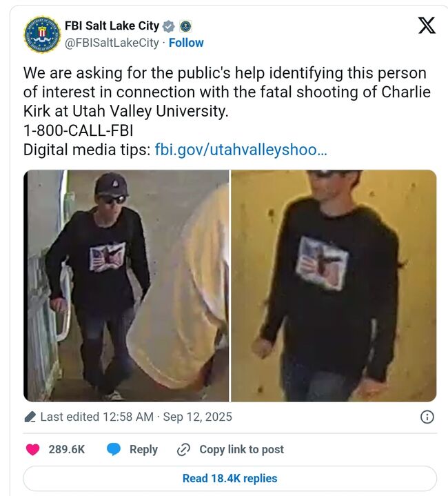Click the pencil edit history icon
The width and height of the screenshot is (448, 496).
pyautogui.click(x=30, y=417)
